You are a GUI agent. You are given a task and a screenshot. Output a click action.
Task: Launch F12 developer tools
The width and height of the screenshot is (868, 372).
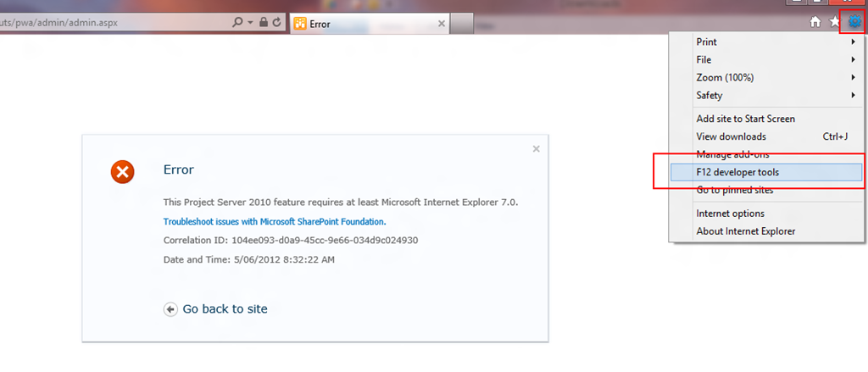click(x=766, y=172)
